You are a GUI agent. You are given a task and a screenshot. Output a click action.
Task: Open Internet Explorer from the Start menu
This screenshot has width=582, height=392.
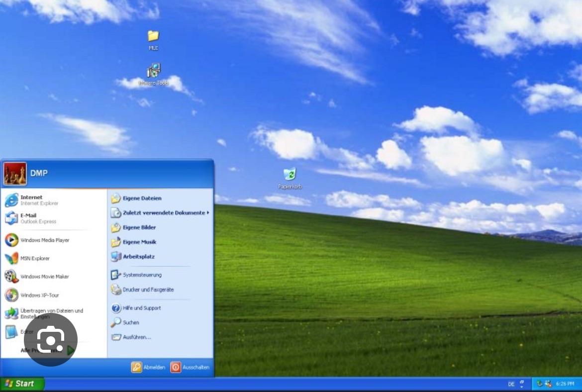[54, 200]
